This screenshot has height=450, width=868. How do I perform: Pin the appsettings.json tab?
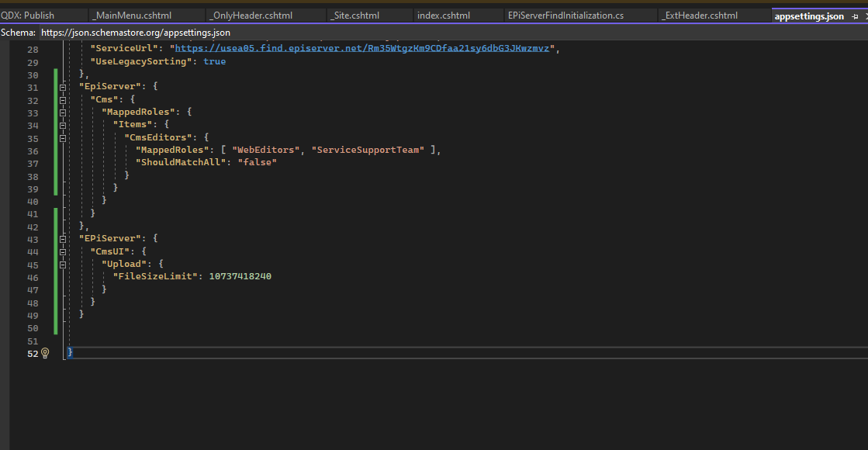point(854,16)
